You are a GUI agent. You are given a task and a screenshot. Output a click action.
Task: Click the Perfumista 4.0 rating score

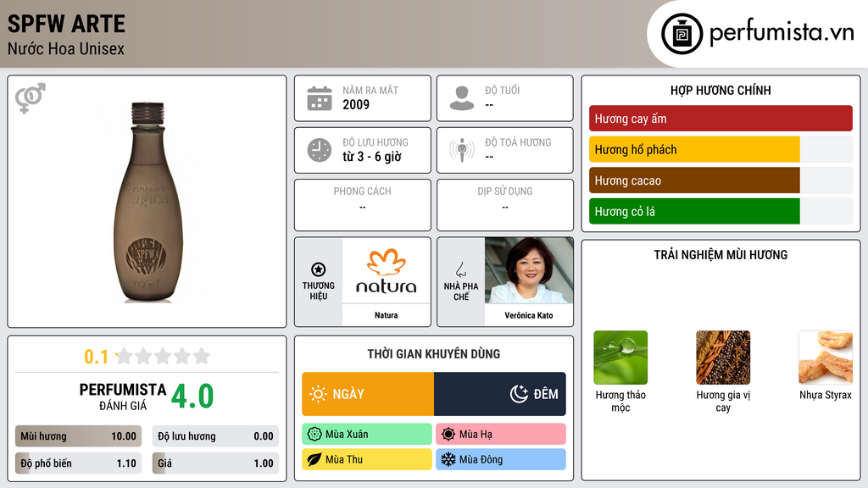coord(192,396)
